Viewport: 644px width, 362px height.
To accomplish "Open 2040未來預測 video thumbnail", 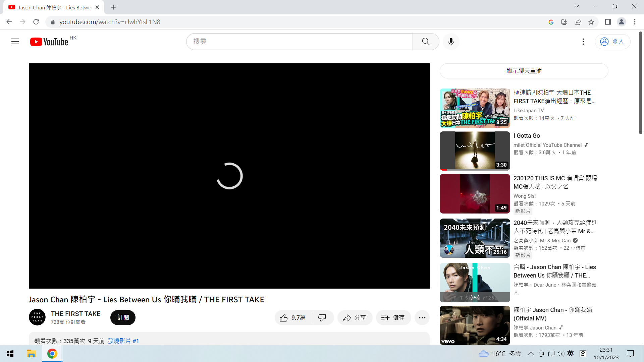I will coord(475,238).
